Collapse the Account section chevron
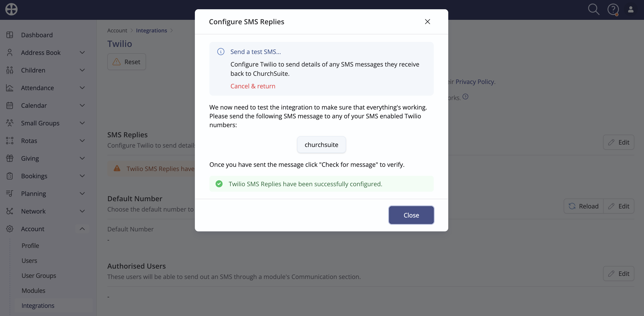Screen dimensions: 644x316 point(82,229)
